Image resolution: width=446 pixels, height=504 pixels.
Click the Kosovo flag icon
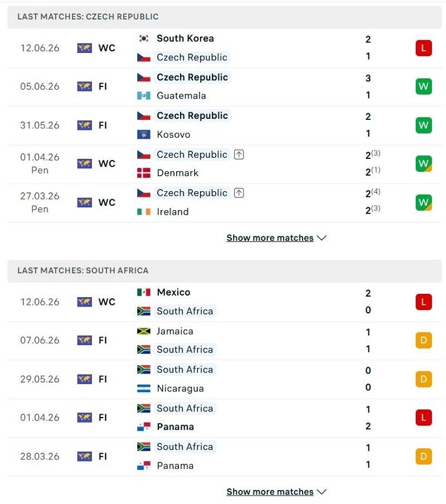click(144, 134)
